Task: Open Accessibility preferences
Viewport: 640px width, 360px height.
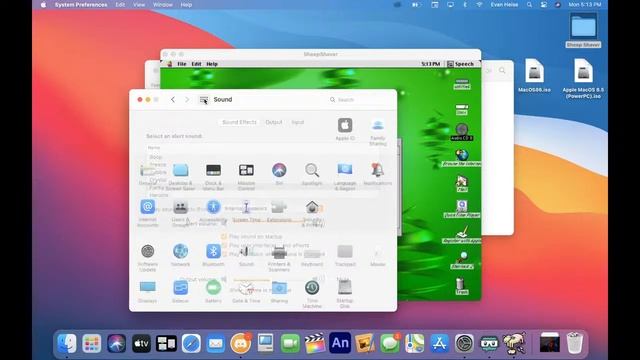Action: tap(213, 211)
